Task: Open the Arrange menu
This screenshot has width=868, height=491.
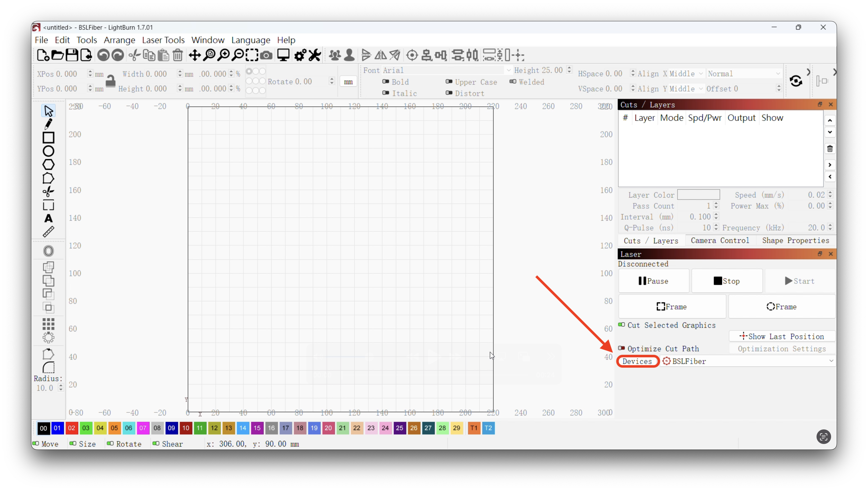Action: tap(119, 40)
